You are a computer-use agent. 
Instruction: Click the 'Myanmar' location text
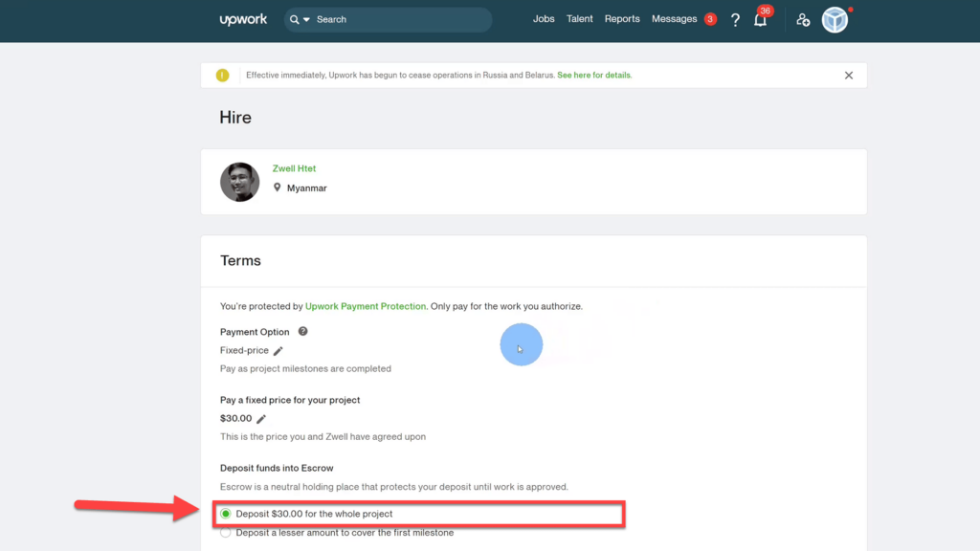(307, 188)
